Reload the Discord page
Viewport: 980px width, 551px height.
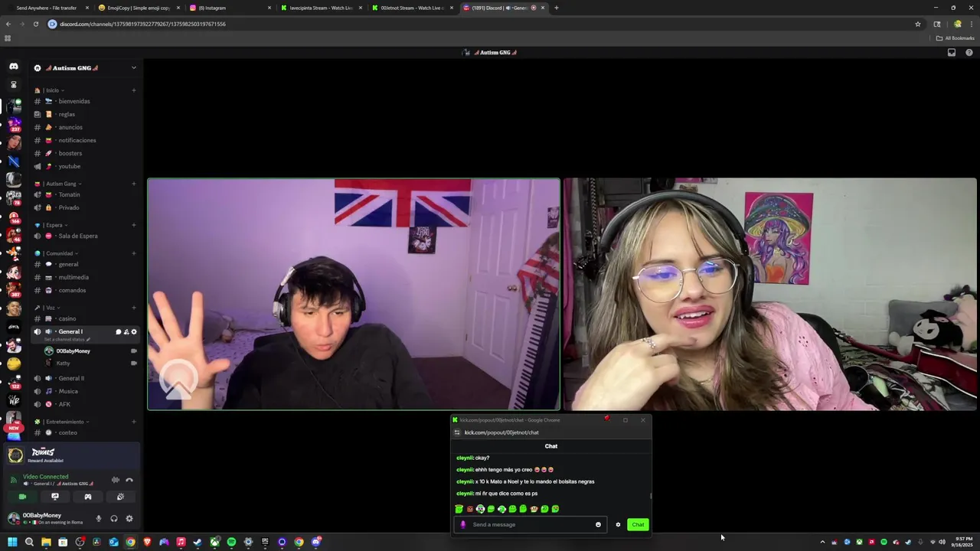(35, 24)
